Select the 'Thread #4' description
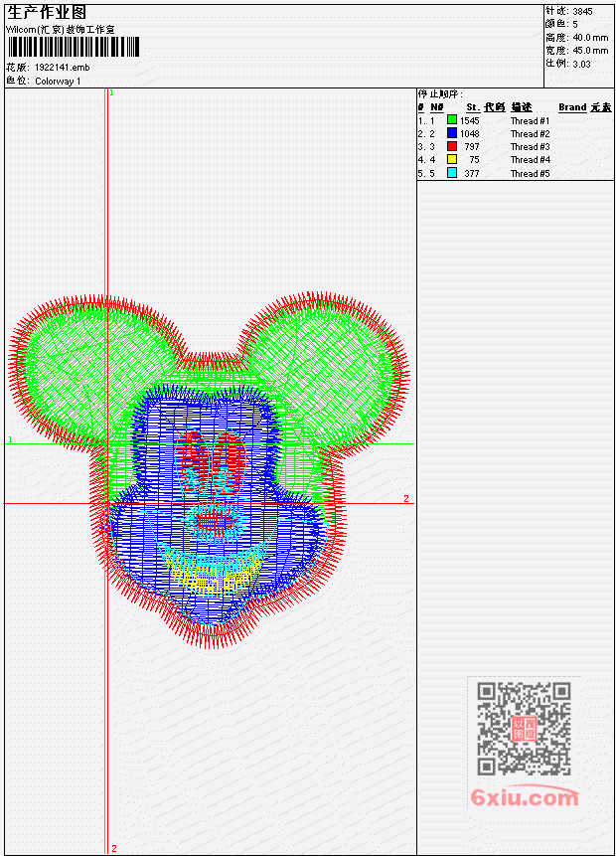 [x=530, y=160]
